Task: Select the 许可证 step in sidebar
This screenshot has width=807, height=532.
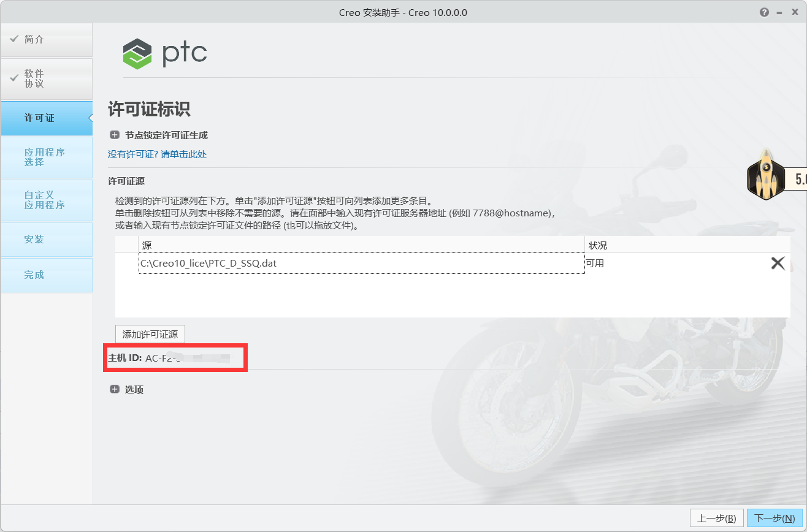Action: [47, 118]
